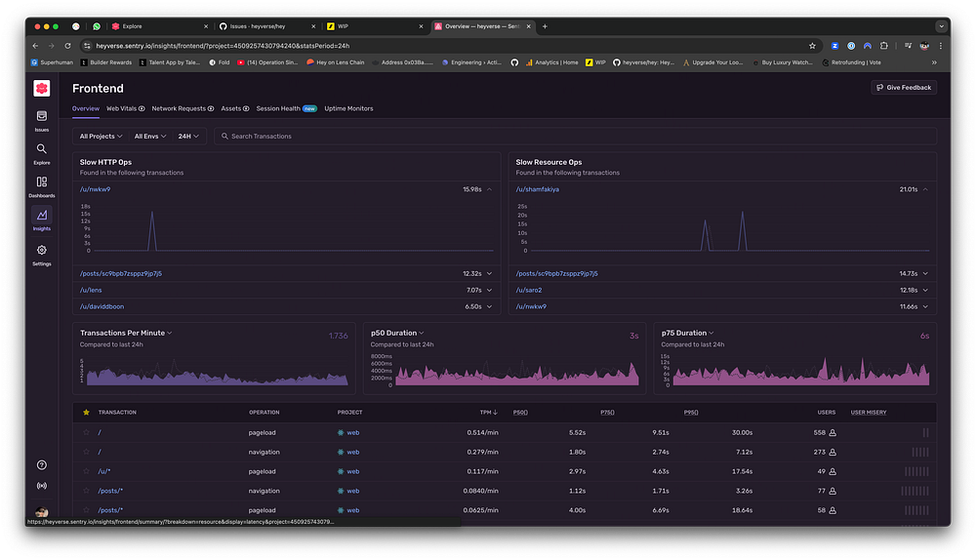Star the first pageload transaction row
976x560 pixels.
tap(86, 432)
